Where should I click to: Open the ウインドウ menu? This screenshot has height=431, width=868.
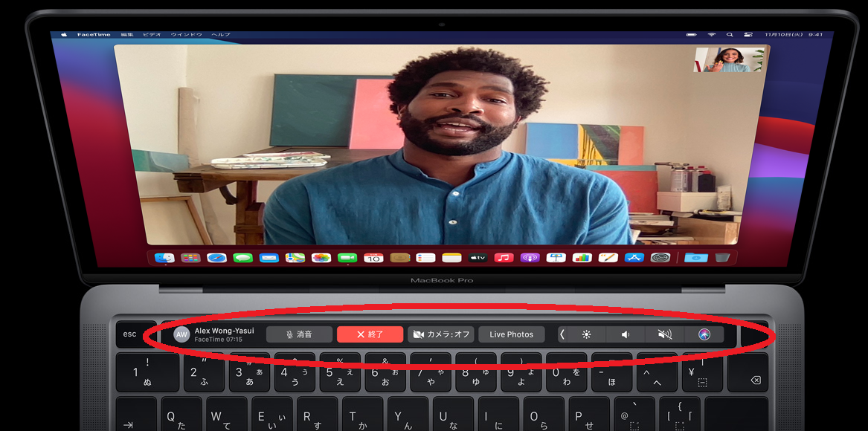tap(186, 34)
